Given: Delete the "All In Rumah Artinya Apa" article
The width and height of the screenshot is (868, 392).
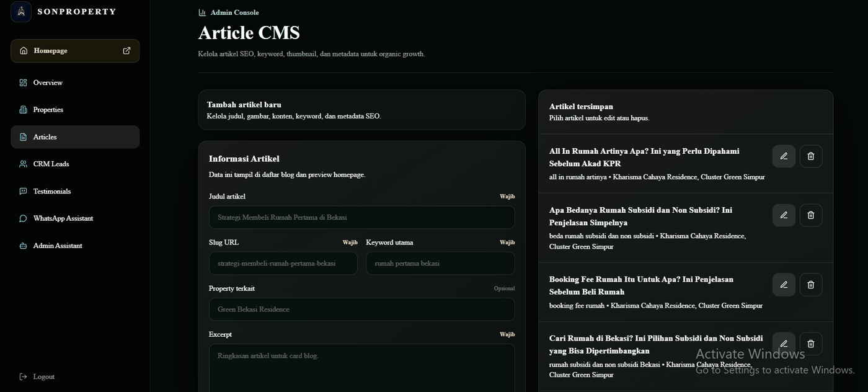Looking at the screenshot, I should tap(811, 156).
